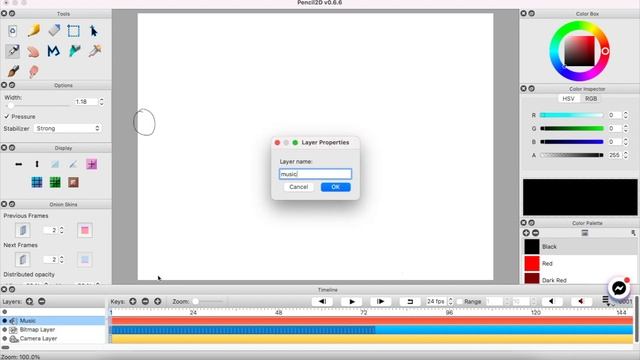Click the G value stepper
The width and height of the screenshot is (640, 360).
625,129
